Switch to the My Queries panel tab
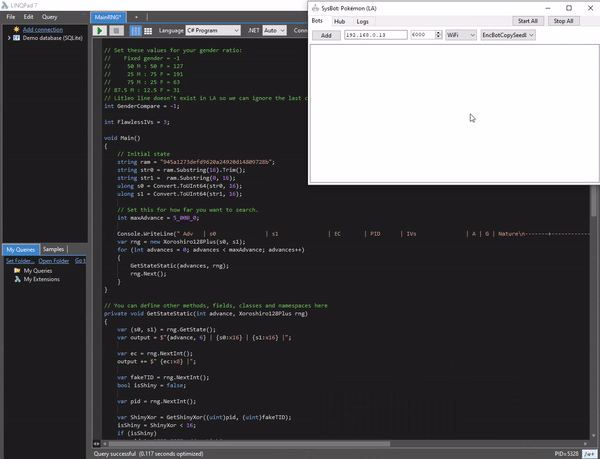The width and height of the screenshot is (600, 459). [x=21, y=249]
